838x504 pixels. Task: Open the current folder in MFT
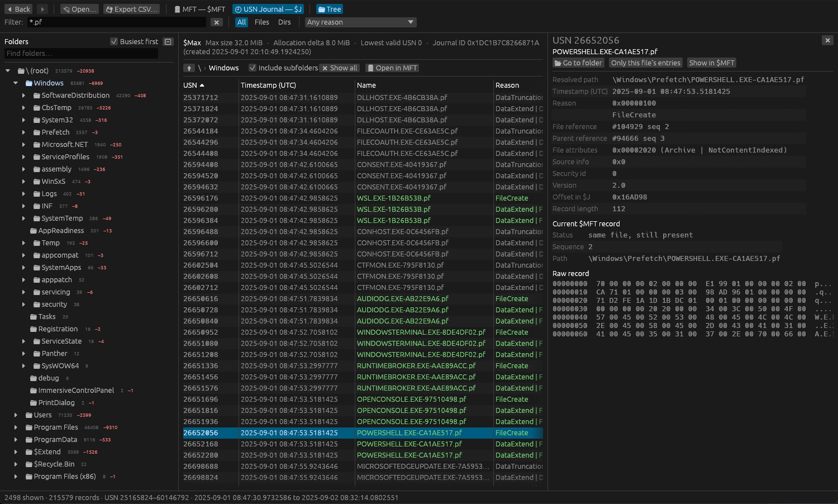pos(392,68)
